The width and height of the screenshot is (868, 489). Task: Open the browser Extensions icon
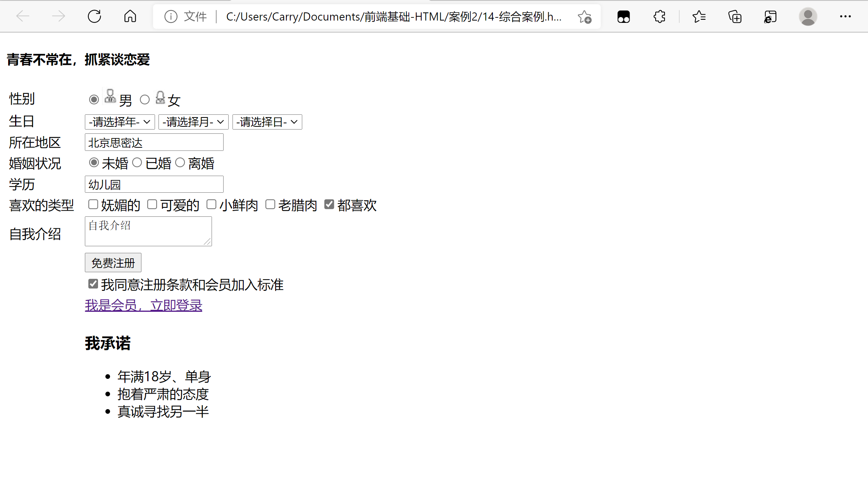(659, 16)
